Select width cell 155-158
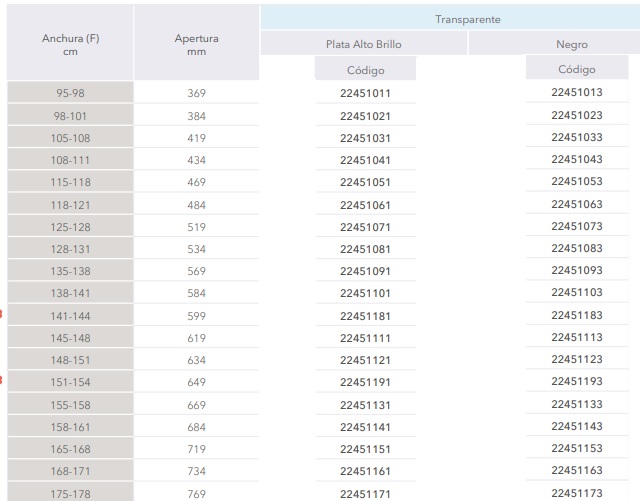Viewport: 640px width, 501px height. click(70, 404)
